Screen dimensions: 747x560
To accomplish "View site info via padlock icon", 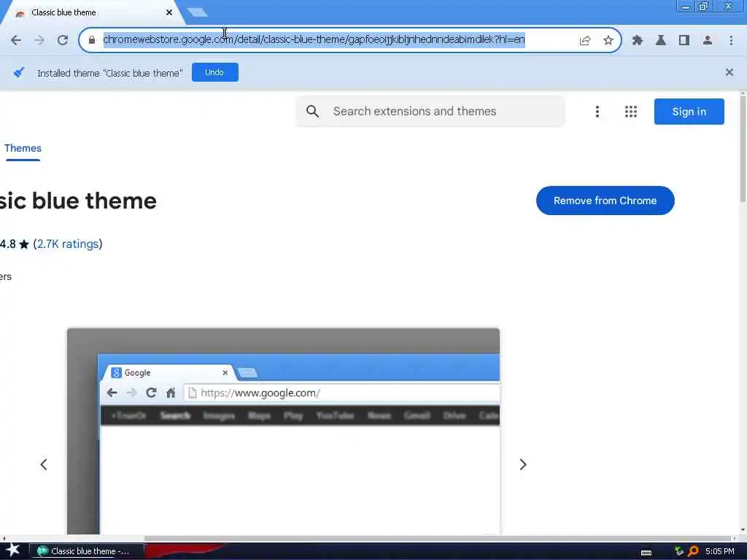I will point(92,40).
